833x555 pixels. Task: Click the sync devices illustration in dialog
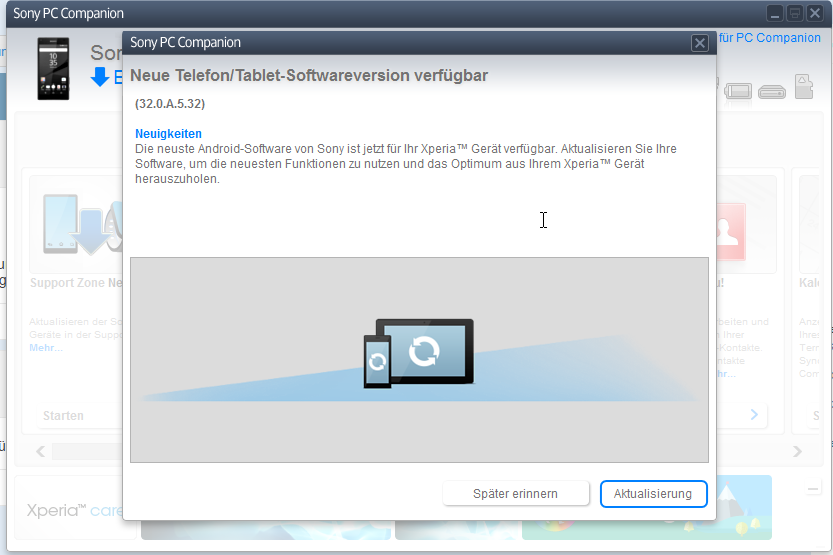(419, 353)
